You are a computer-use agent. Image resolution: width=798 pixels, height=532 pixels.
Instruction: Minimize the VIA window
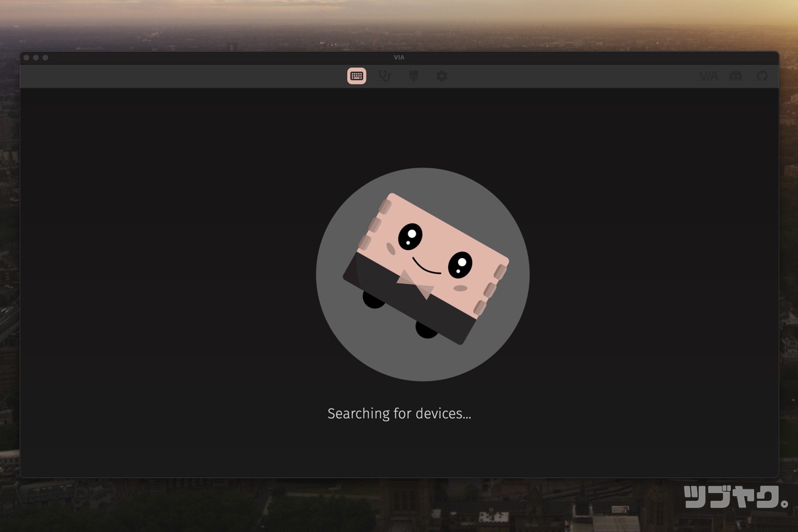(36, 58)
